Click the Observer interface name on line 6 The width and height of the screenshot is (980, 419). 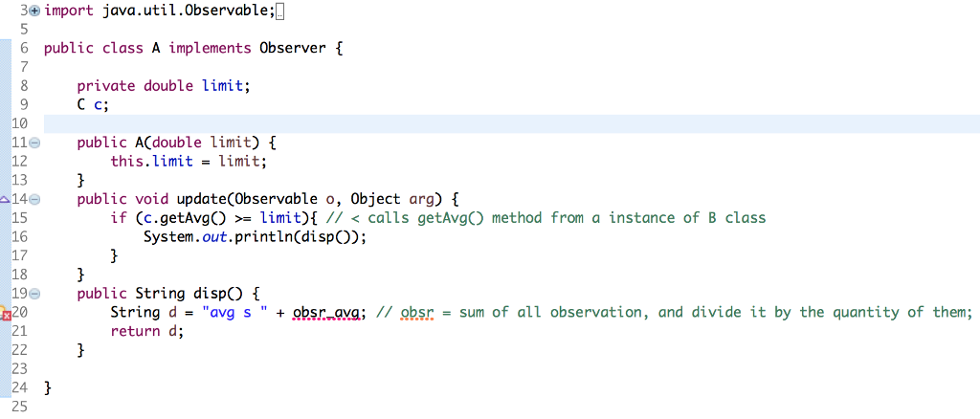[293, 48]
